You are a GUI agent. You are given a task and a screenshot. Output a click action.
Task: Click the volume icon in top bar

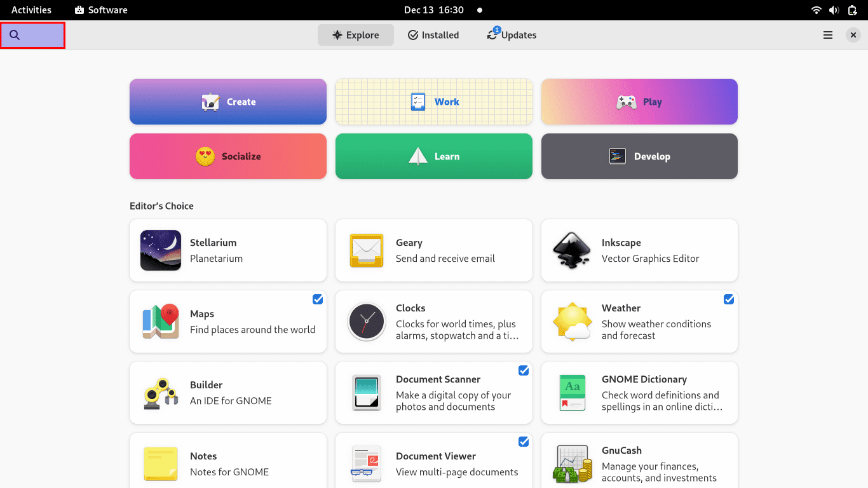click(x=834, y=10)
